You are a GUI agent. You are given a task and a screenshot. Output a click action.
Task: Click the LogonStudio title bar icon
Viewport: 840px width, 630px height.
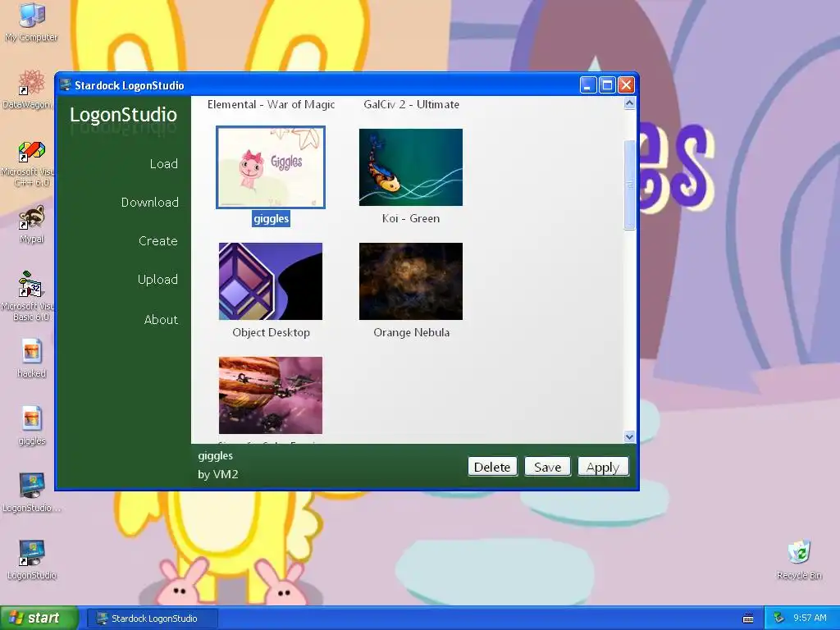pyautogui.click(x=66, y=85)
